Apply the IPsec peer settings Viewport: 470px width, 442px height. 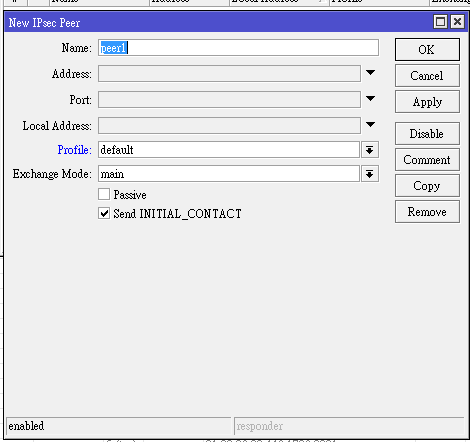click(427, 102)
